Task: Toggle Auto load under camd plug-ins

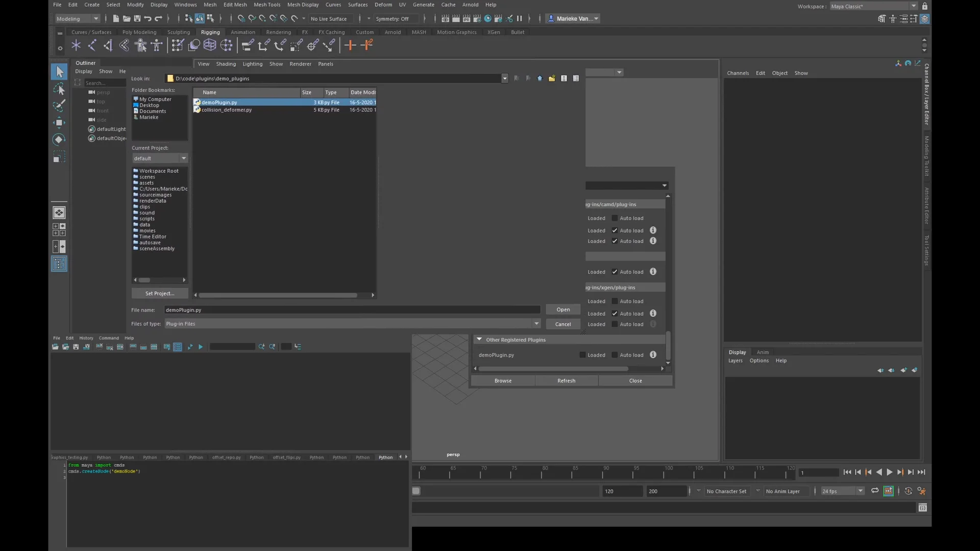Action: pos(615,218)
